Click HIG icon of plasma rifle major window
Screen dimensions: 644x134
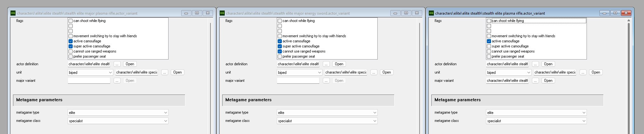tap(13, 13)
